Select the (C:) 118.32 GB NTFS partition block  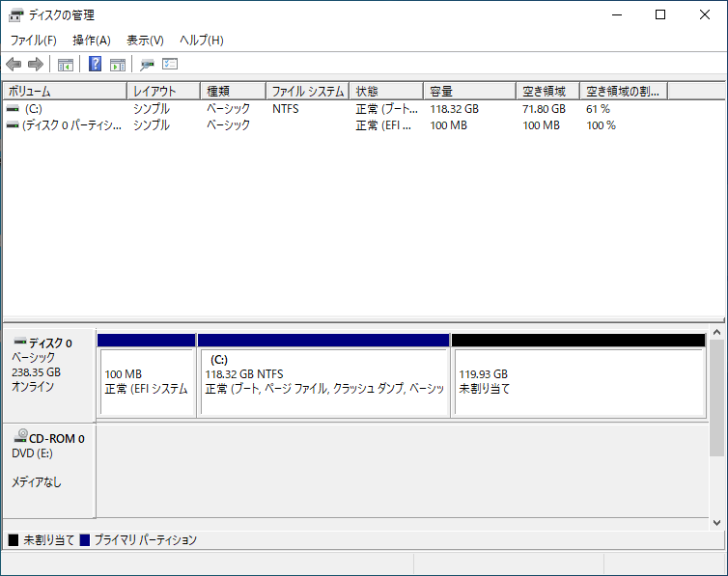pyautogui.click(x=323, y=381)
